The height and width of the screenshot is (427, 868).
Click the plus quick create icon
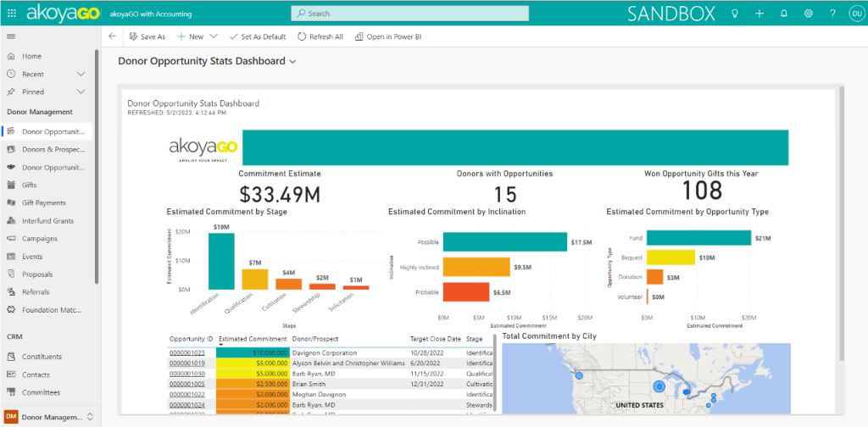(x=759, y=14)
